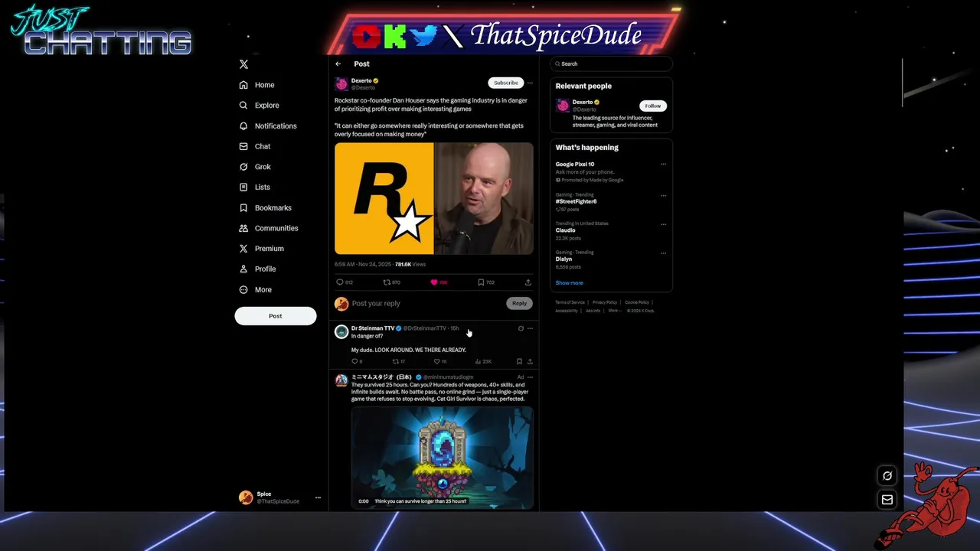Viewport: 980px width, 551px height.
Task: Open the Rockstar logo image in the post
Action: click(x=384, y=198)
